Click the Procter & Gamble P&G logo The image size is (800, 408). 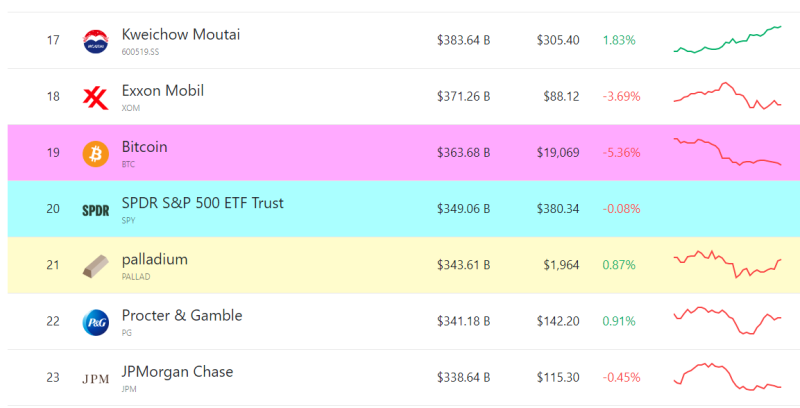tap(95, 322)
